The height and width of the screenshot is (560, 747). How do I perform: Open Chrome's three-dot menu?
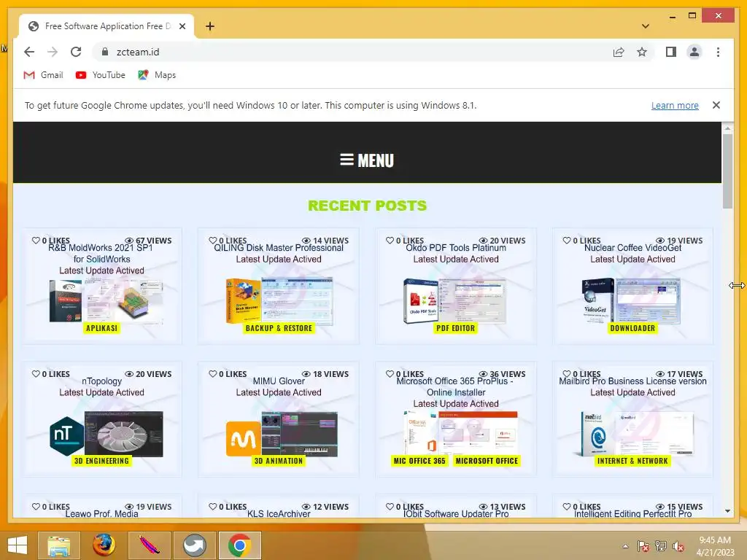pos(718,52)
